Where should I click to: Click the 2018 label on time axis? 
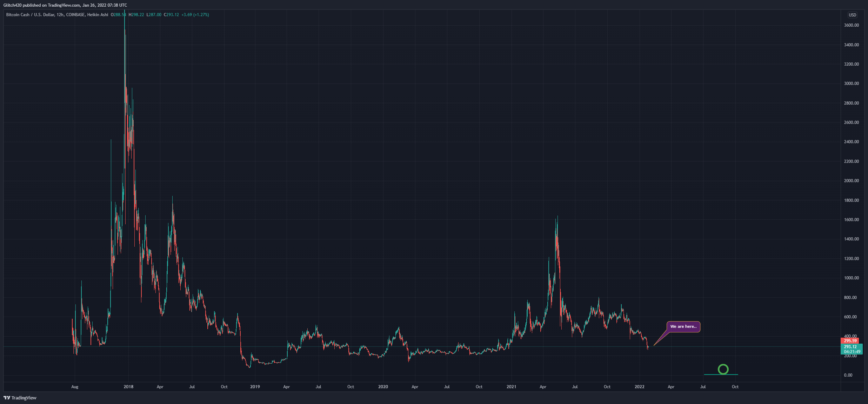[129, 387]
